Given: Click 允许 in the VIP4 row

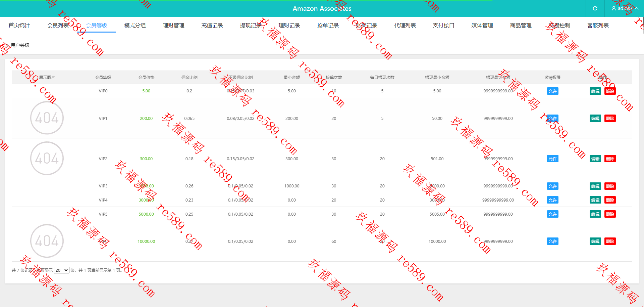Looking at the screenshot, I should (x=552, y=200).
